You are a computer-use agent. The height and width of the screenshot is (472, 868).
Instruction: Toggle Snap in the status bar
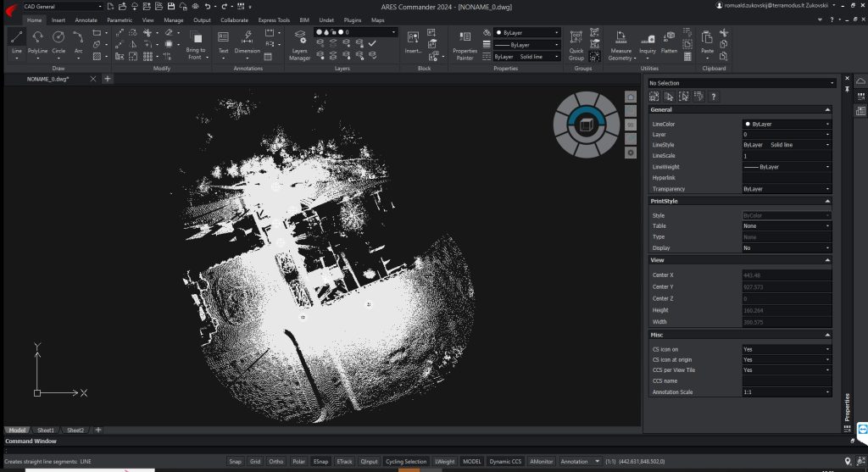(x=235, y=461)
